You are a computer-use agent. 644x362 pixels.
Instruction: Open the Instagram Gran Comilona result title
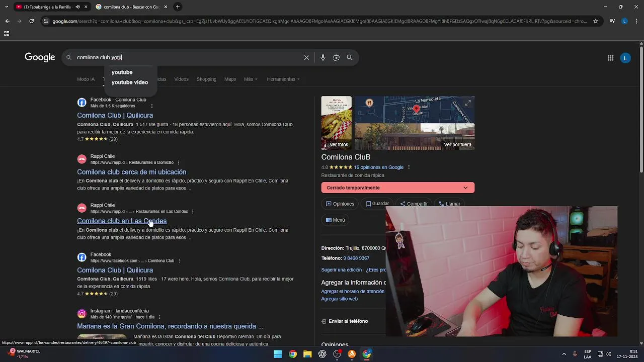pyautogui.click(x=170, y=326)
